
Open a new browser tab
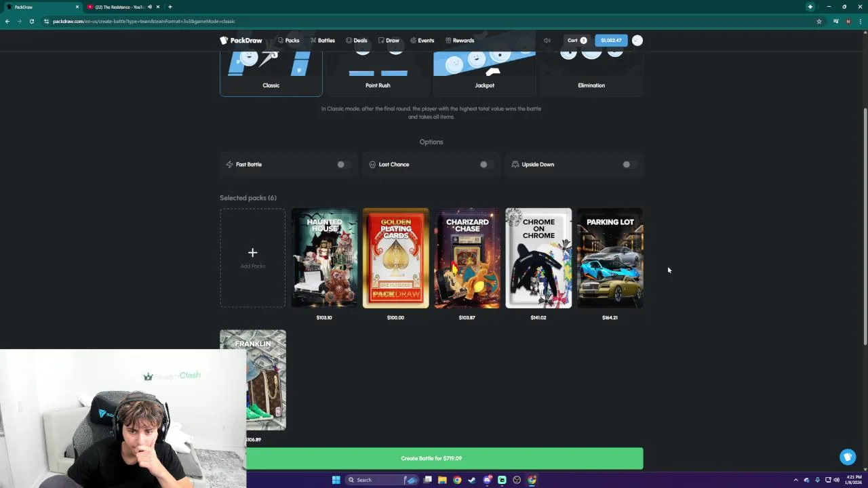pyautogui.click(x=170, y=7)
